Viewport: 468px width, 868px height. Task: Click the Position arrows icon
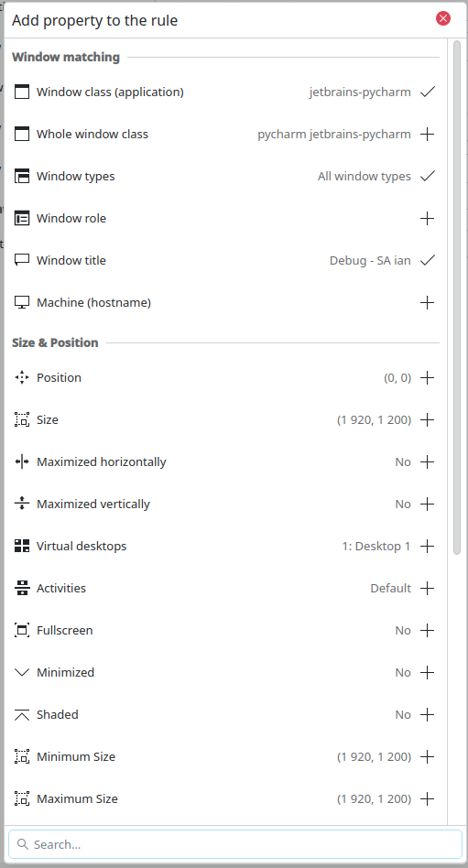(22, 377)
